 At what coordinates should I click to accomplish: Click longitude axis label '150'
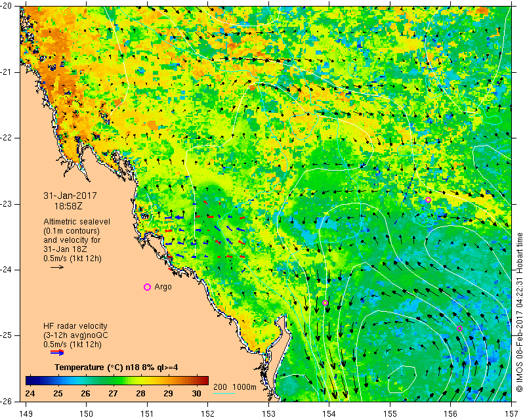[x=87, y=414]
